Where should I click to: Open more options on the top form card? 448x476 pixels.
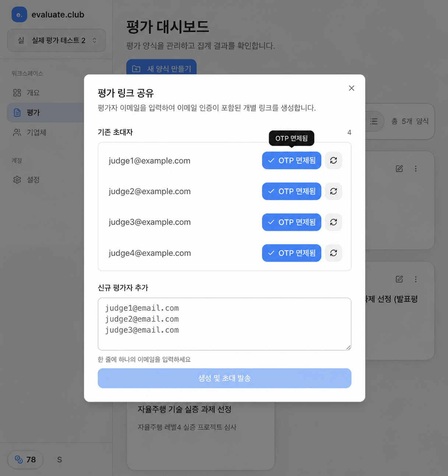pyautogui.click(x=416, y=169)
